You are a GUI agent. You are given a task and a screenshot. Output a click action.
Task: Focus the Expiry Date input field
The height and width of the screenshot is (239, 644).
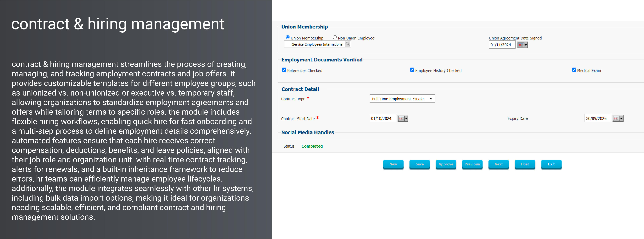(x=597, y=118)
